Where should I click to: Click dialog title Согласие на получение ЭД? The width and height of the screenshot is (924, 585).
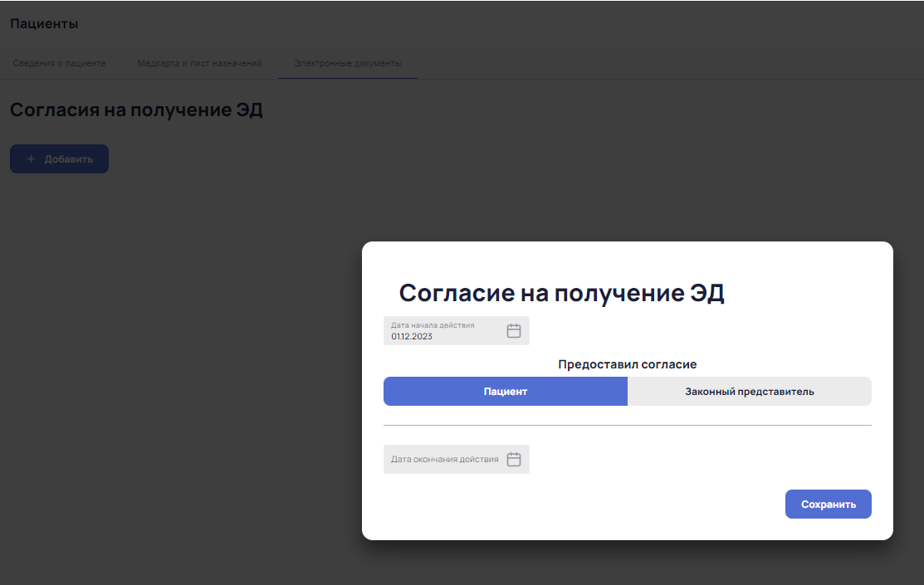(561, 293)
